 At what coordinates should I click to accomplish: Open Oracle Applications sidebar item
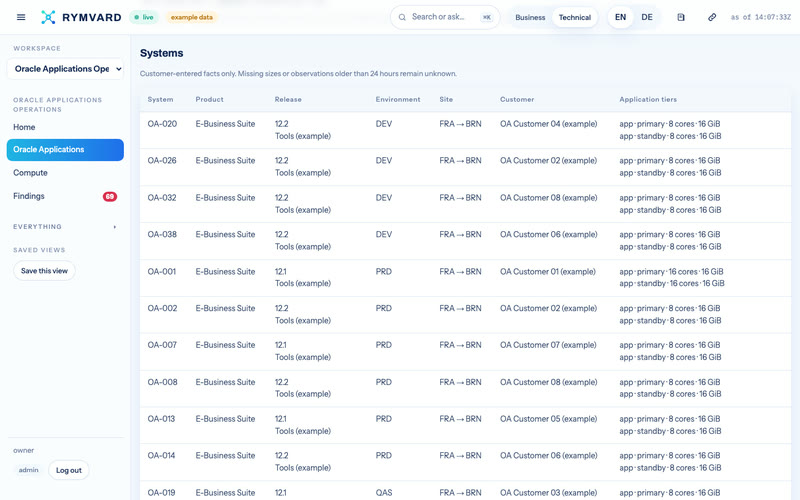pos(65,150)
